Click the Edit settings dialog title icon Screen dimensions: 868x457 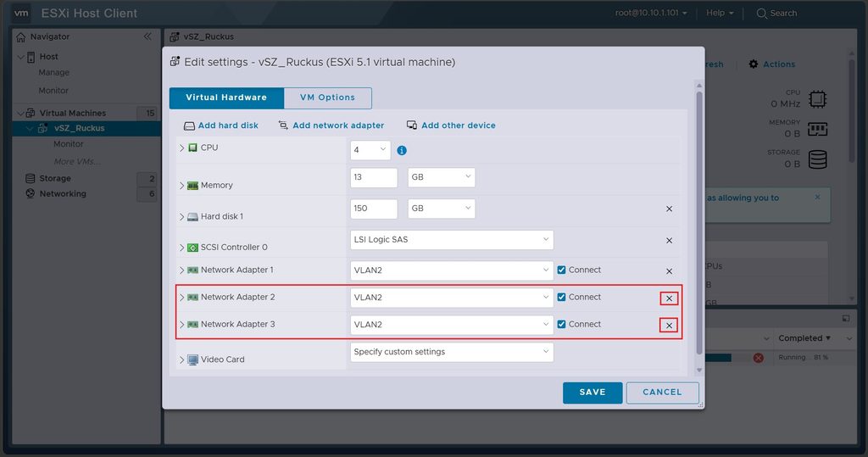[x=175, y=62]
